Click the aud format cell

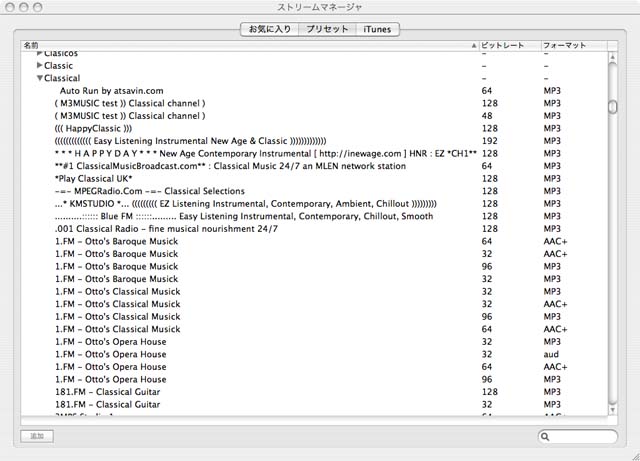(x=551, y=354)
